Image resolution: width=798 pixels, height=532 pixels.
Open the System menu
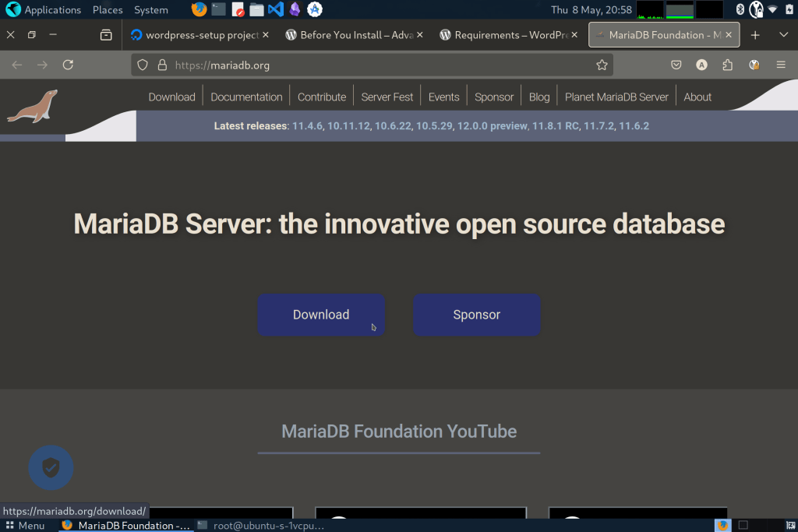(150, 9)
